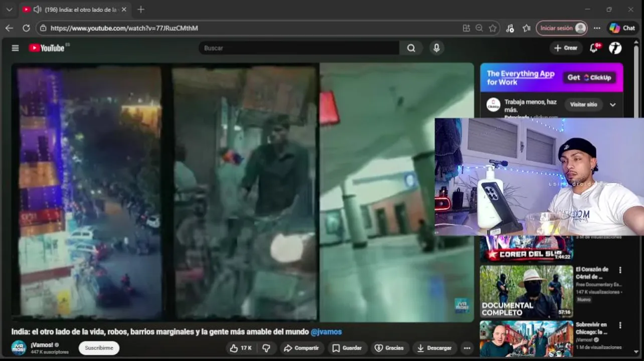Open more actions ellipsis under video

pos(467,348)
